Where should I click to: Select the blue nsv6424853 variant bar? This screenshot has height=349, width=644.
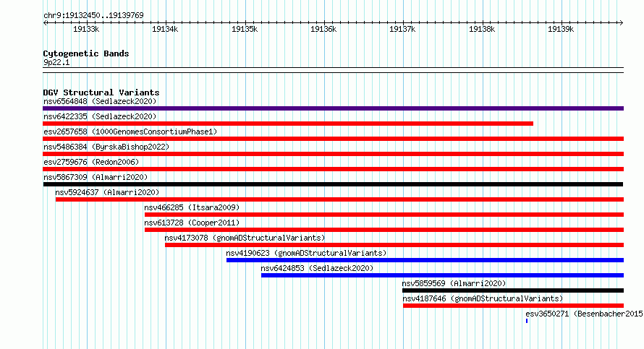pos(442,275)
